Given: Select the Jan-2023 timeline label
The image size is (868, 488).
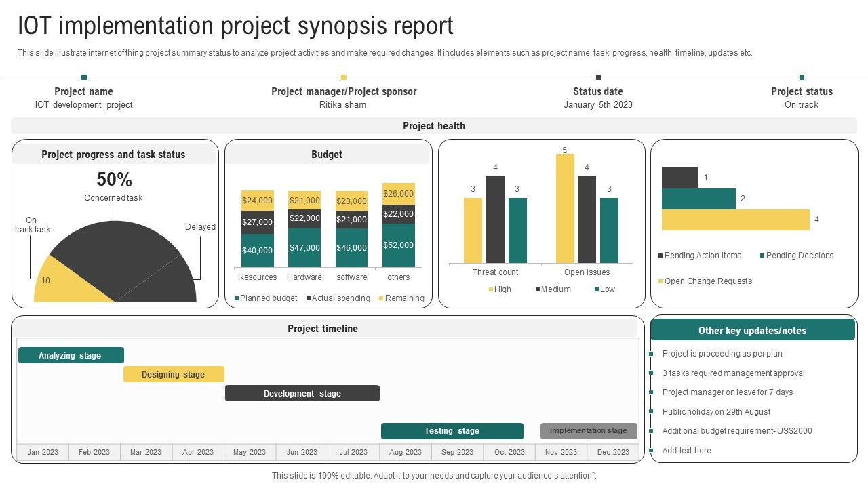Looking at the screenshot, I should [43, 451].
